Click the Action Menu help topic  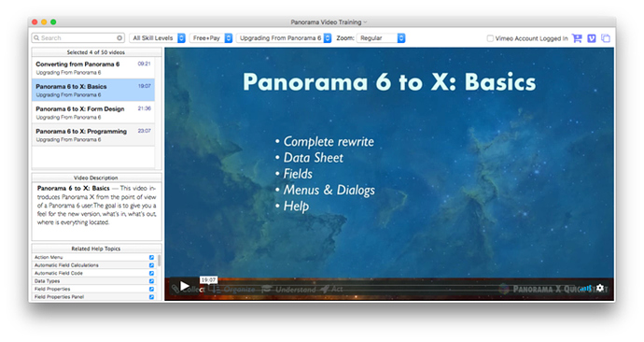coord(49,257)
